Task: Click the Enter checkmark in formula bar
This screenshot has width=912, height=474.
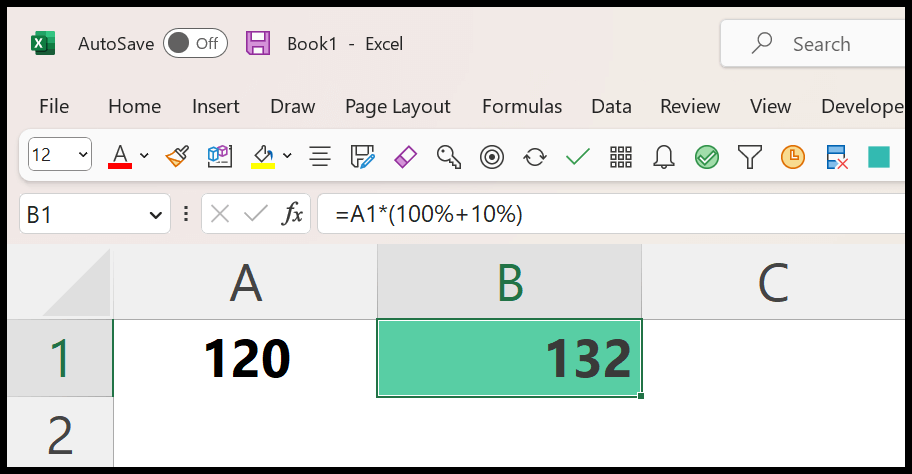Action: tap(255, 214)
